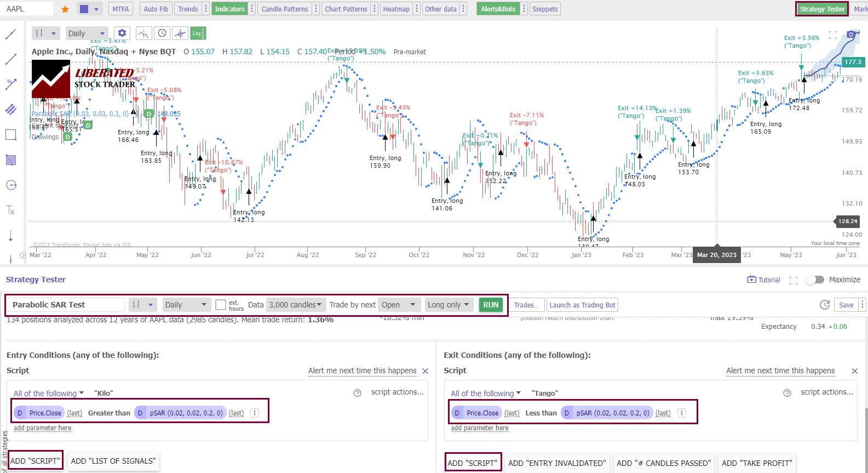Remove the exit conditions script with X

click(854, 371)
